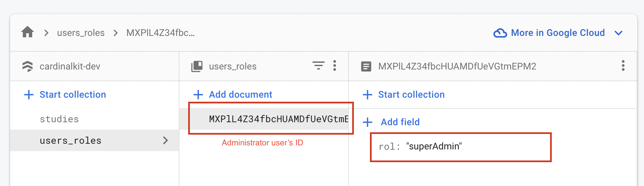Image resolution: width=644 pixels, height=186 pixels.
Task: Expand the More in Google Cloud chevron
Action: coord(619,33)
